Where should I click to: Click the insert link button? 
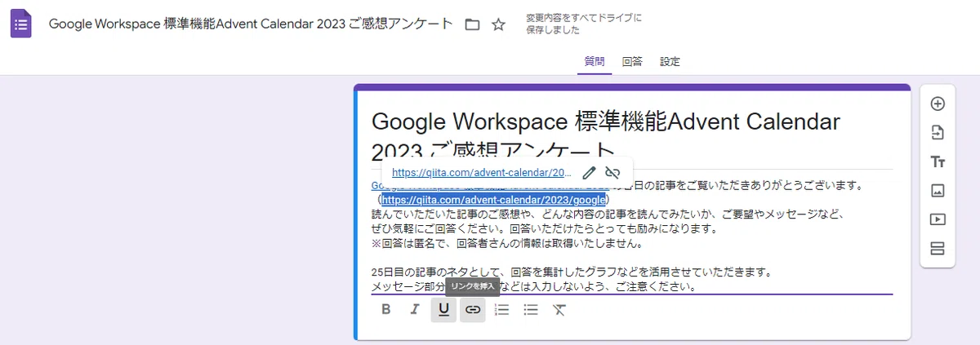click(x=472, y=309)
